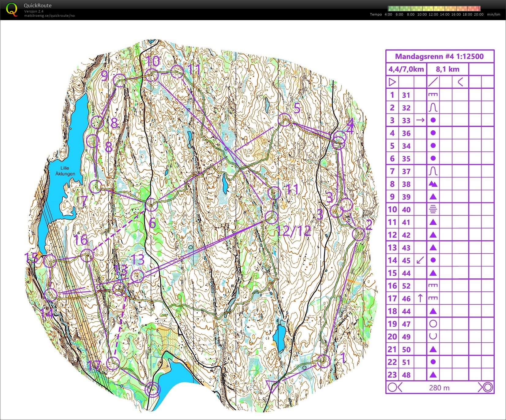This screenshot has width=506, height=420.
Task: Click the finish double circle on the map
Action: click(152, 390)
